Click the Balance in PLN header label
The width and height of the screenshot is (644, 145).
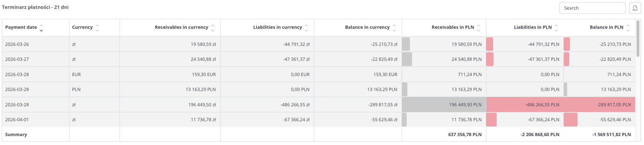point(606,27)
